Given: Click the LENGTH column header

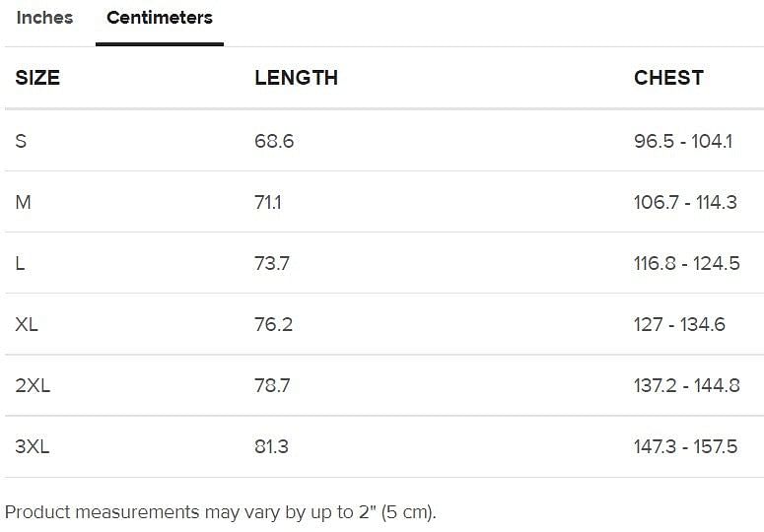Looking at the screenshot, I should [296, 78].
